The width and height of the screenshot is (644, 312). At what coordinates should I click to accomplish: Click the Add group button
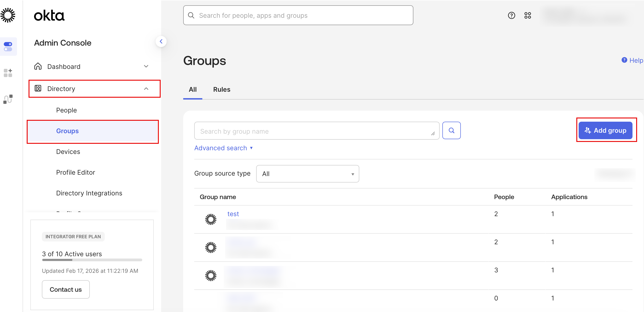click(605, 130)
